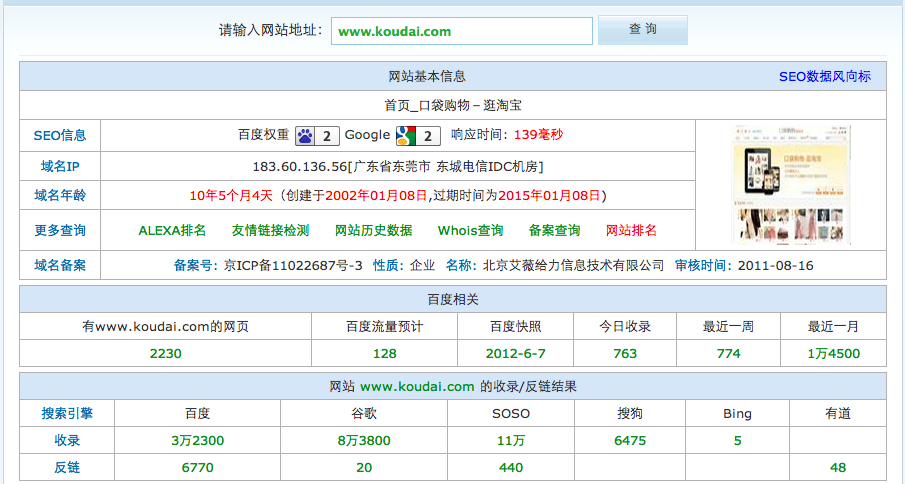This screenshot has width=905, height=484.
Task: Click the review date 2011-08-16
Action: tap(775, 265)
